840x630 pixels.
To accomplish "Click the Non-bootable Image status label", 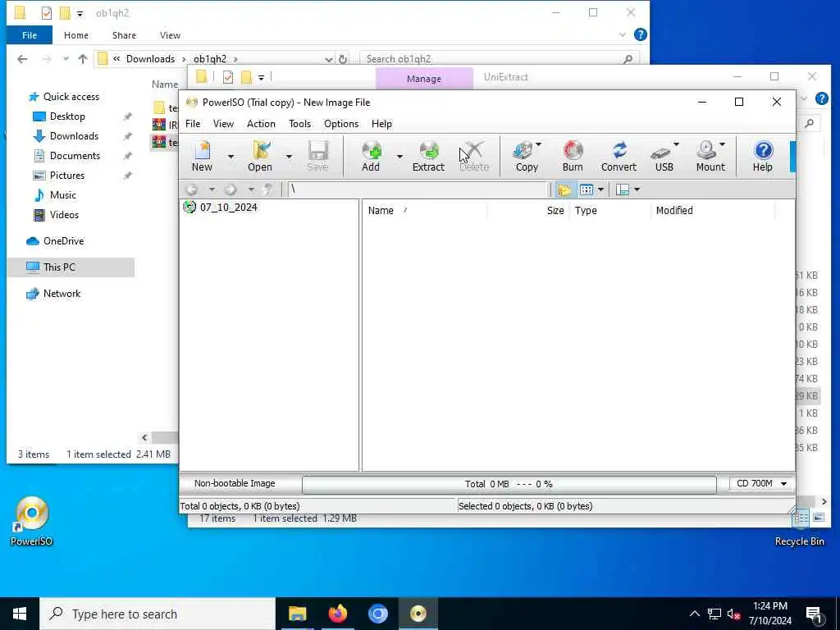I will [235, 484].
